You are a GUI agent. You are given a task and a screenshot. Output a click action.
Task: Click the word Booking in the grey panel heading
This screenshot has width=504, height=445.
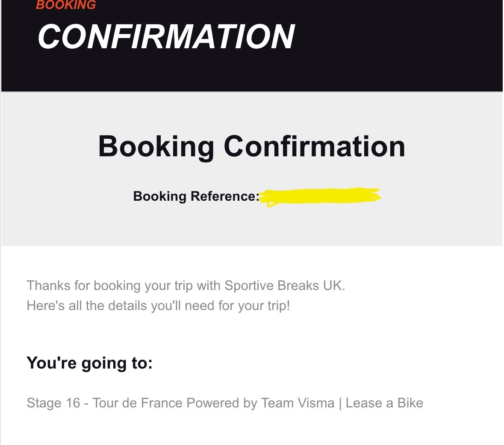[156, 147]
